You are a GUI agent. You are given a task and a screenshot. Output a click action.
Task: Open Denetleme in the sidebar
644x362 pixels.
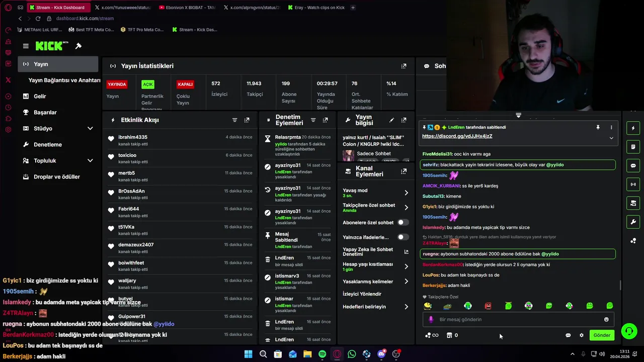coord(48,145)
